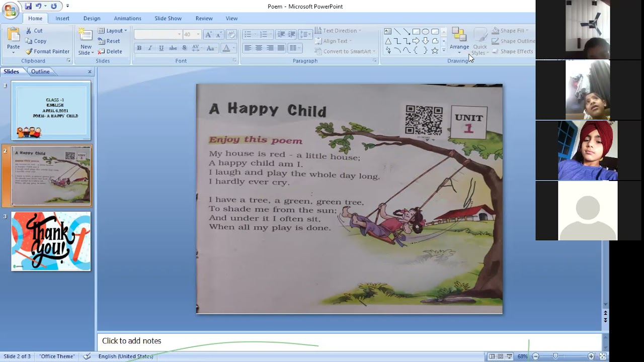Open the Text Direction dropdown
Screen dimensions: 644x362
[338, 31]
